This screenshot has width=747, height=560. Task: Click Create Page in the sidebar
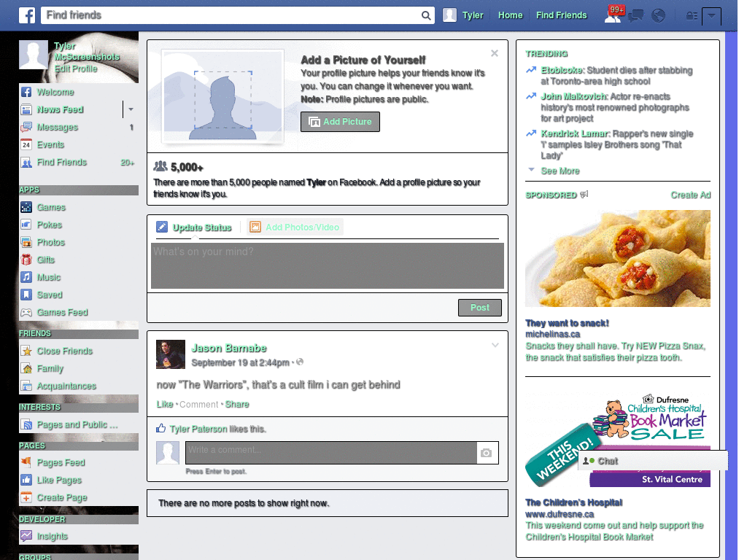point(62,497)
